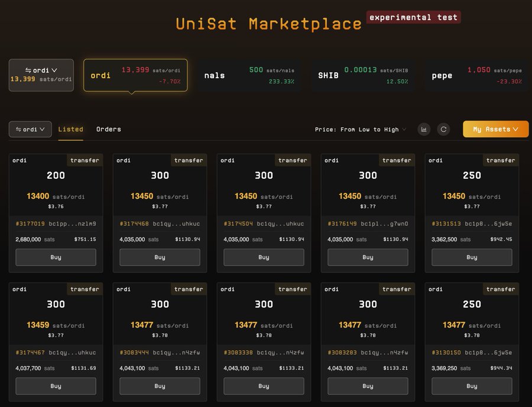Image resolution: width=532 pixels, height=407 pixels.
Task: Open the ordi dropdown next to Listed tab
Action: click(30, 130)
